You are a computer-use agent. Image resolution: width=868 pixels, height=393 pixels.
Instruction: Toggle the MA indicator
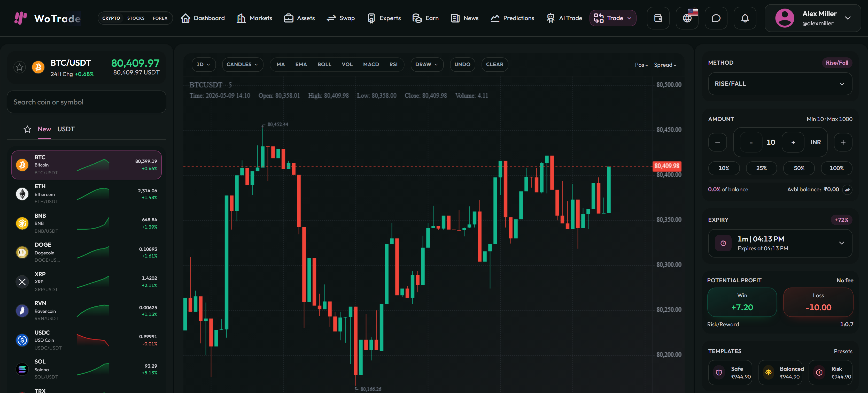click(x=281, y=64)
